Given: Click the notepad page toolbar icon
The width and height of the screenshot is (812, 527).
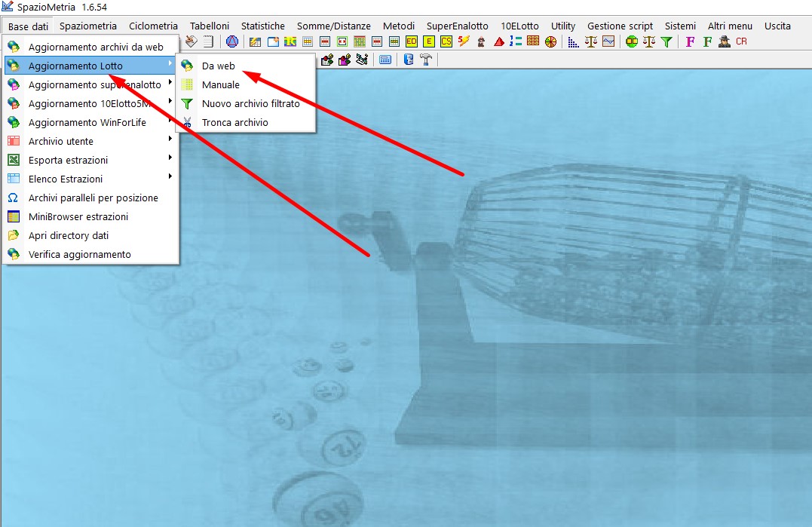Looking at the screenshot, I should 208,41.
